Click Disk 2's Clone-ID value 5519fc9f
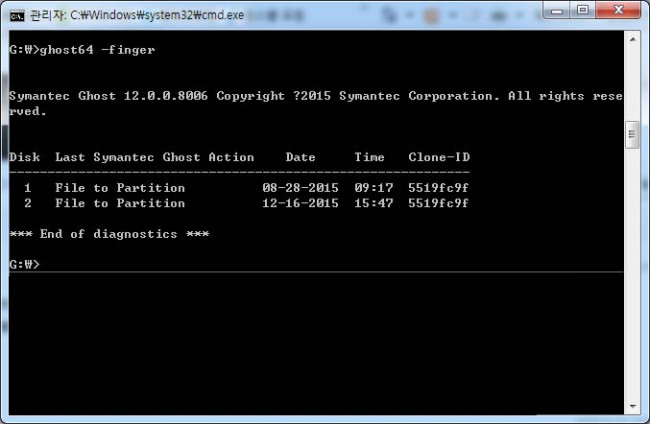 pos(439,203)
